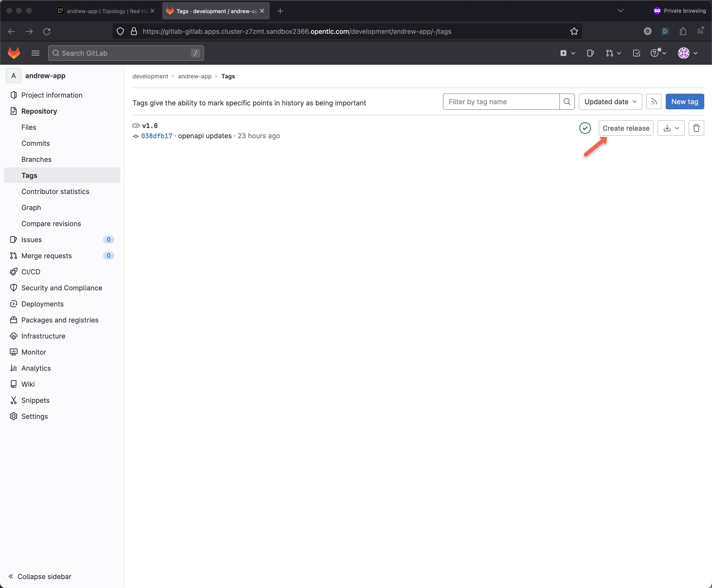Collapse sidebar toggle at bottom
The width and height of the screenshot is (712, 588).
click(40, 577)
